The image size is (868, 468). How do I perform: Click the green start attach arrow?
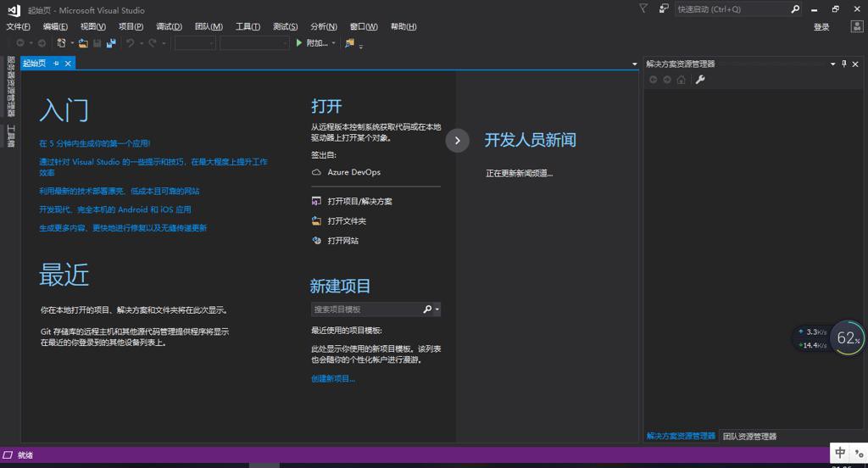coord(299,42)
